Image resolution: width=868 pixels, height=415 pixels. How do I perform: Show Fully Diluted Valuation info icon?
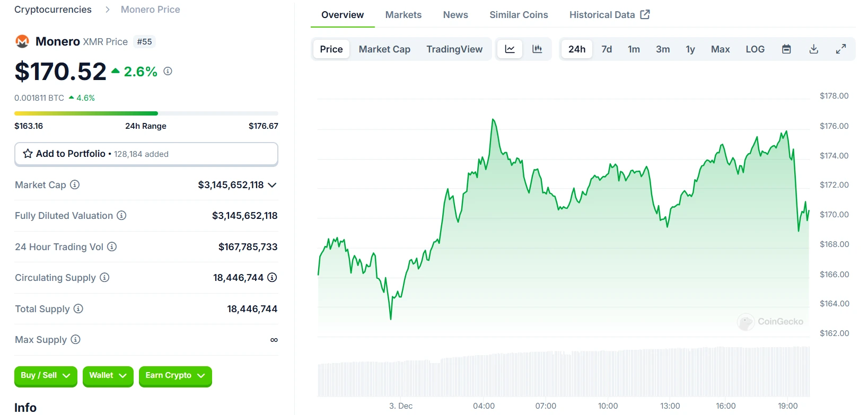click(121, 215)
